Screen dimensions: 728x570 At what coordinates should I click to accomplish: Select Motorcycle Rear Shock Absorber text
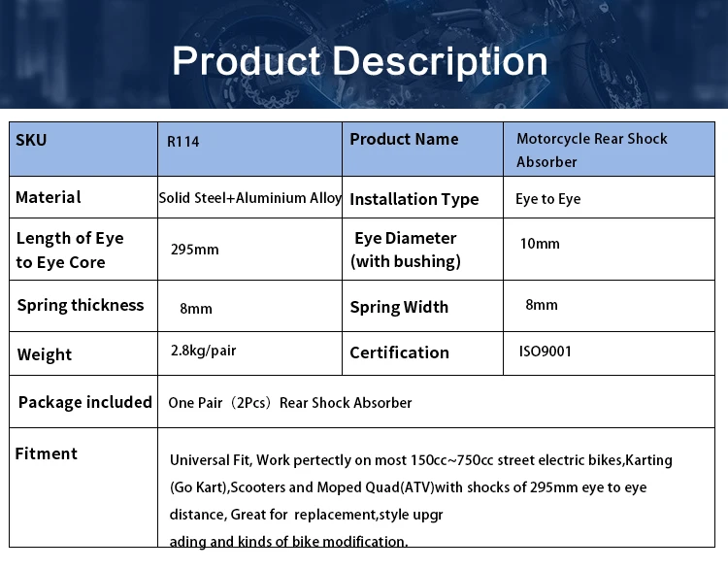(x=592, y=151)
